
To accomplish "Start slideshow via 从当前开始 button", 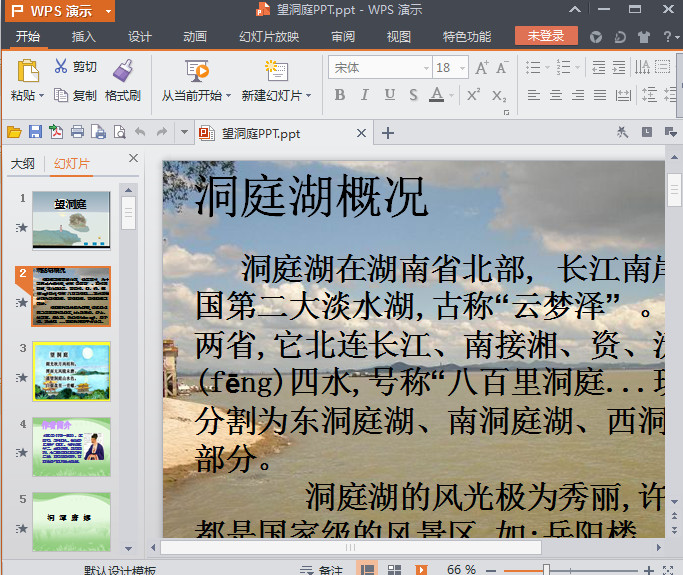I will pyautogui.click(x=196, y=71).
